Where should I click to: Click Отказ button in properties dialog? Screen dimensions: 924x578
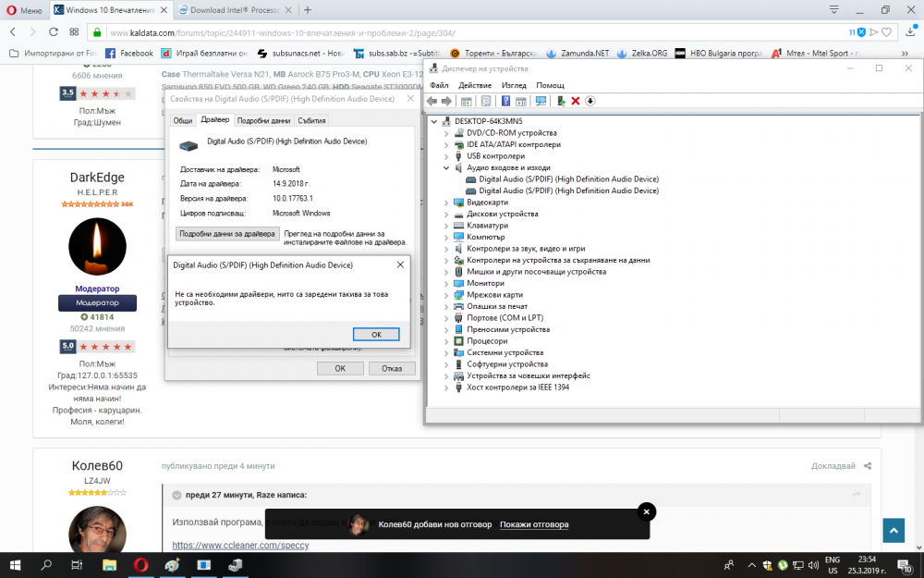392,369
